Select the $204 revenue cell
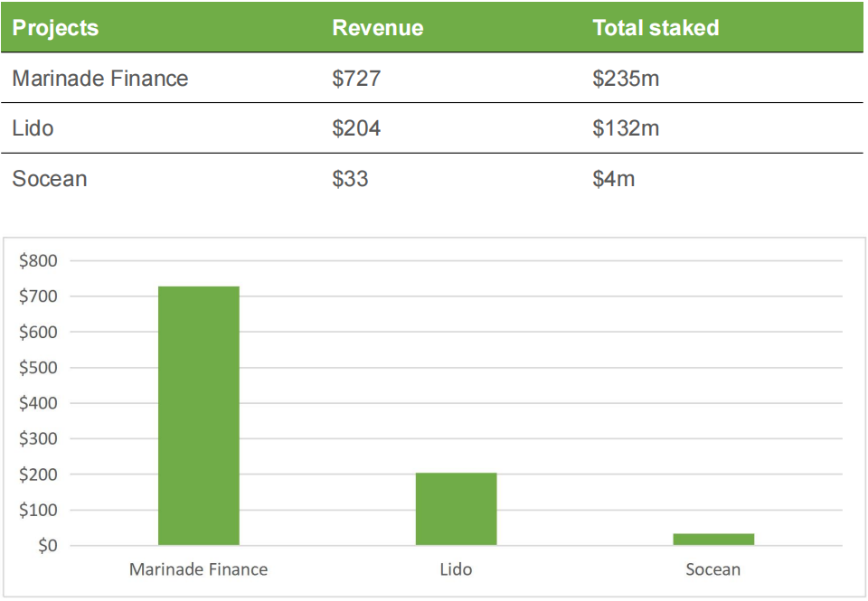The width and height of the screenshot is (868, 601). (x=356, y=127)
